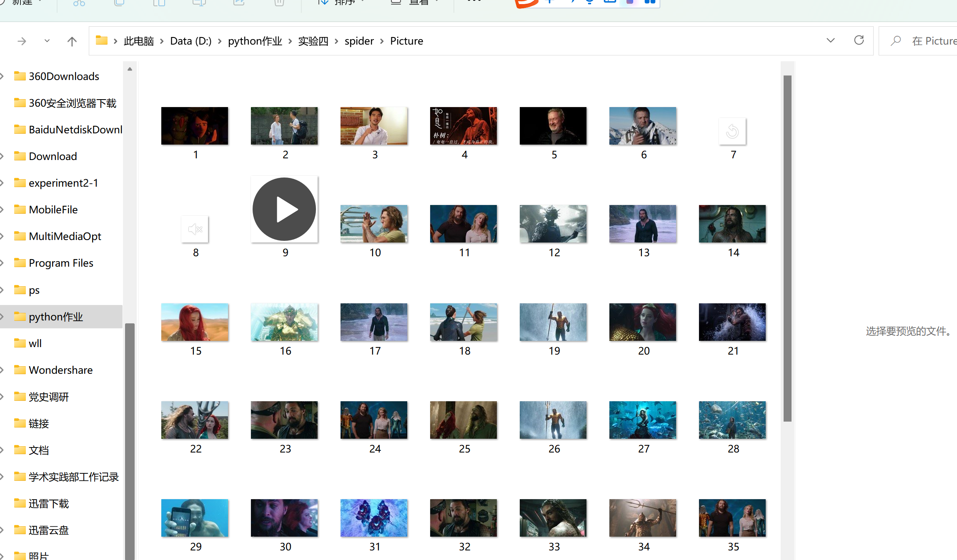Click the wll folder icon in tree
957x560 pixels.
[20, 343]
